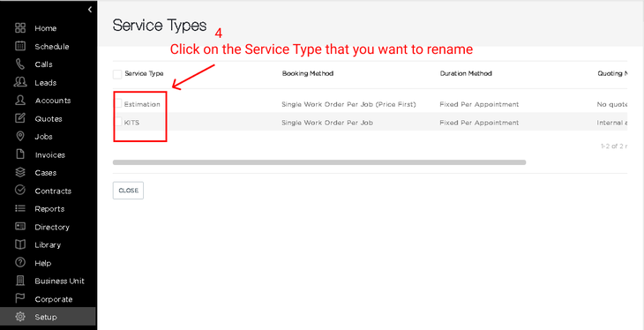The width and height of the screenshot is (644, 330).
Task: Toggle the select-all Service Type checkbox
Action: click(117, 74)
